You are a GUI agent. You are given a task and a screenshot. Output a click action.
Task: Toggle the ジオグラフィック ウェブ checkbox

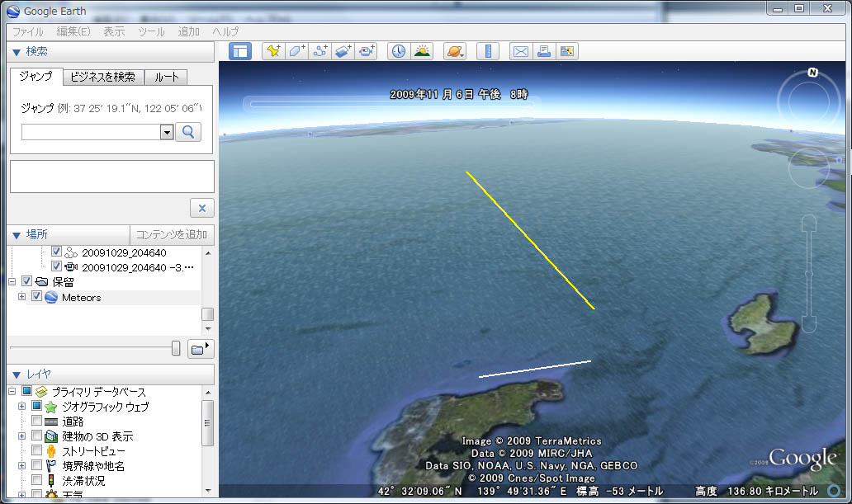[36, 406]
